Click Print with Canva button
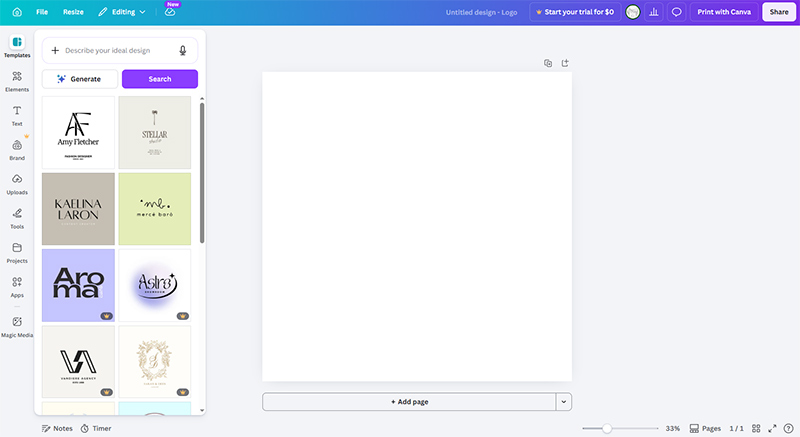Image resolution: width=800 pixels, height=437 pixels. click(x=724, y=12)
